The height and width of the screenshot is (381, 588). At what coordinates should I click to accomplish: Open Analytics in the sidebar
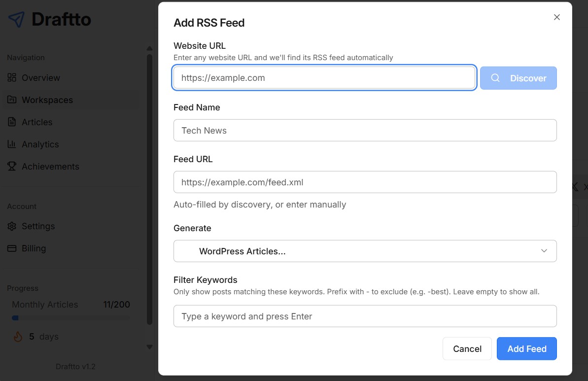pos(71,144)
